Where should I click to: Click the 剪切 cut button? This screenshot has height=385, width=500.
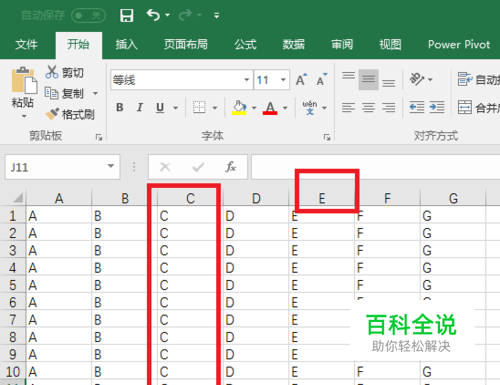[x=65, y=72]
